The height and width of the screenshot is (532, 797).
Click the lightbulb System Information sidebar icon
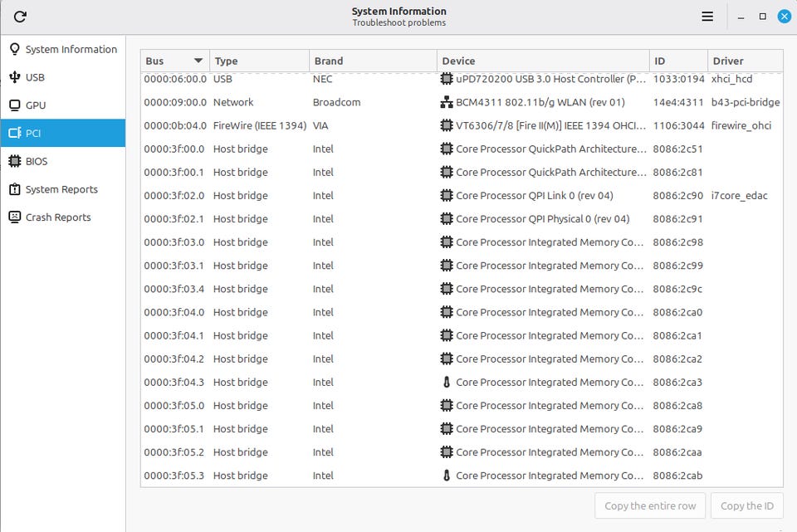(14, 49)
